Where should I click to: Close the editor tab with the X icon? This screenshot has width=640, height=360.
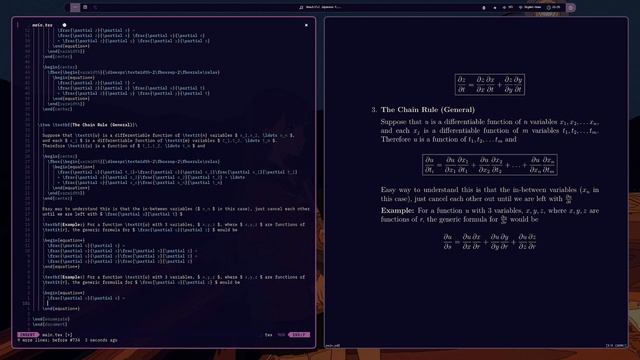point(306,25)
